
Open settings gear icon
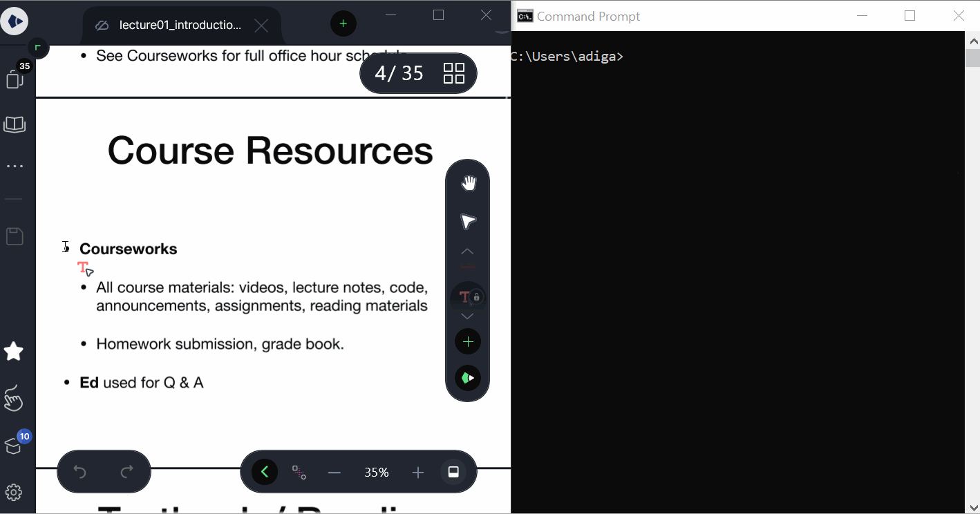click(x=14, y=493)
